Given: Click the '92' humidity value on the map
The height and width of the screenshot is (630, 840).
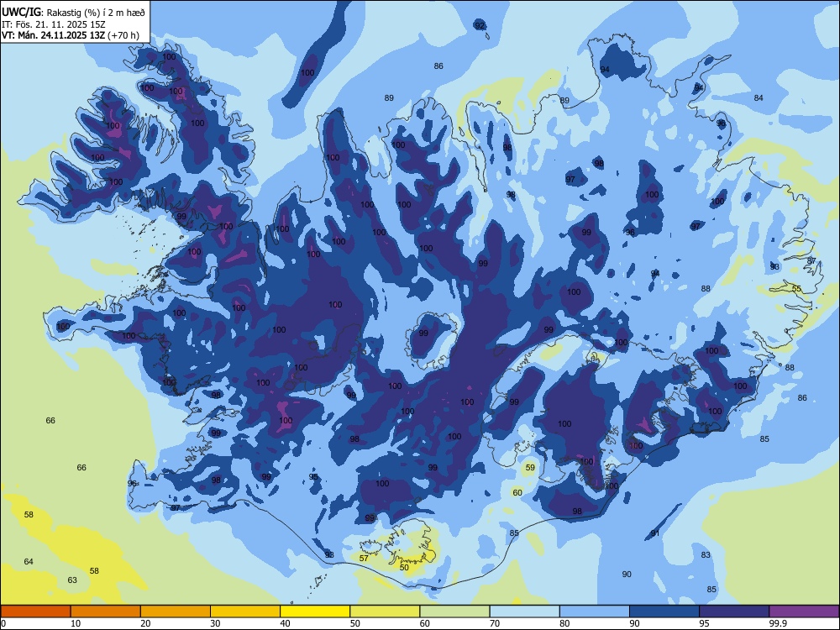Looking at the screenshot, I should pyautogui.click(x=480, y=26).
